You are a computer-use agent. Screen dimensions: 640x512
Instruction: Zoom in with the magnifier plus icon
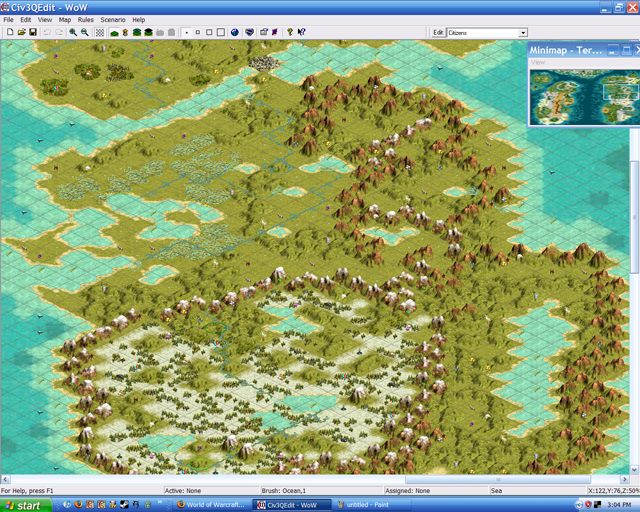[73, 32]
